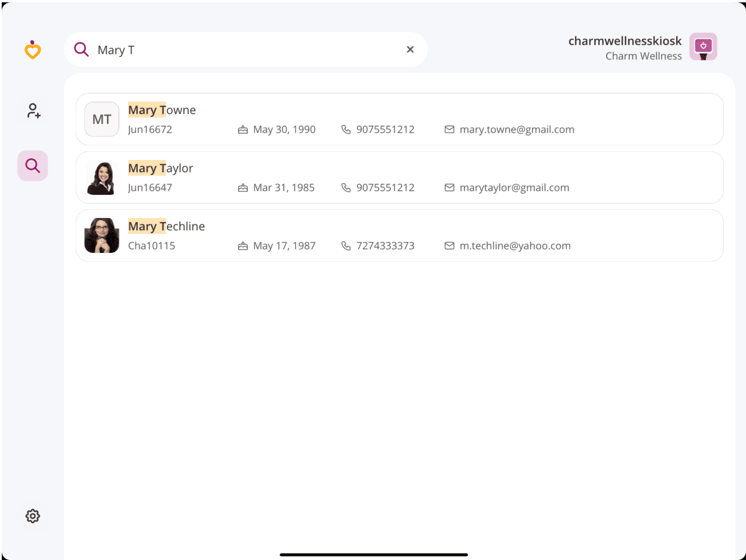Click phone number 7274333373

(x=385, y=246)
